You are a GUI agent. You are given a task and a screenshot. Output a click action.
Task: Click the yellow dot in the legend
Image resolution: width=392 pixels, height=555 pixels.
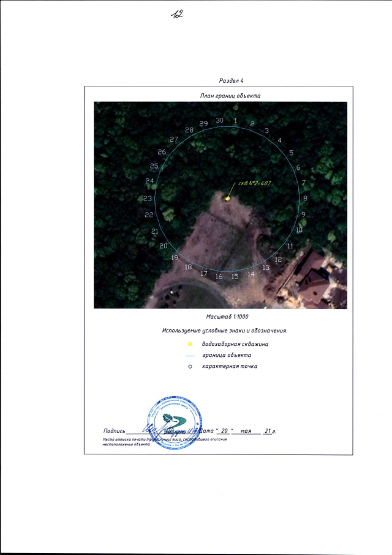coord(190,344)
